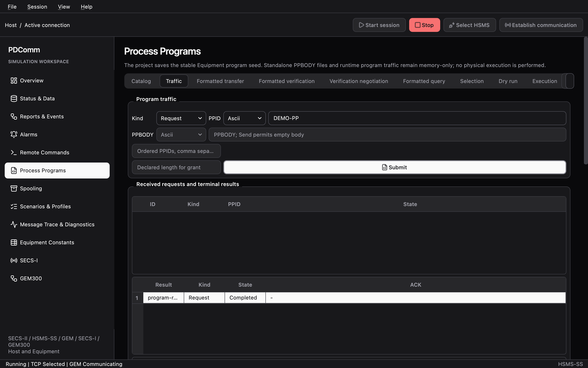
Task: Click the program-r... result cell
Action: point(163,298)
